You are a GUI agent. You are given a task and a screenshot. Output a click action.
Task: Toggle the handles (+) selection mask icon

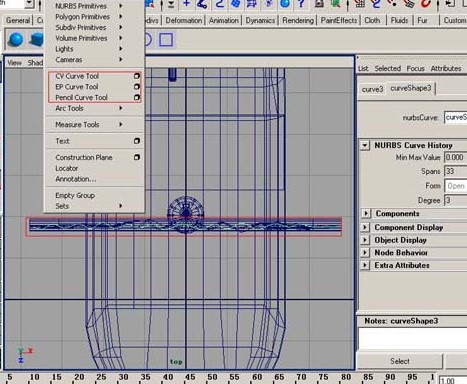coord(186,4)
